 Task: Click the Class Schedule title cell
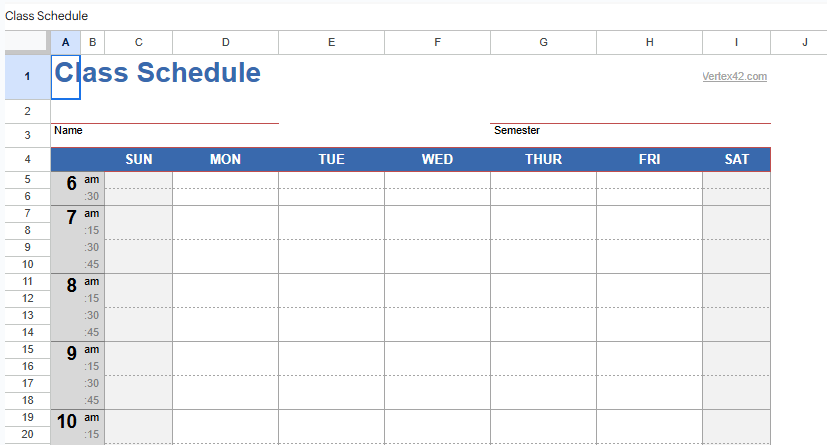pos(158,73)
